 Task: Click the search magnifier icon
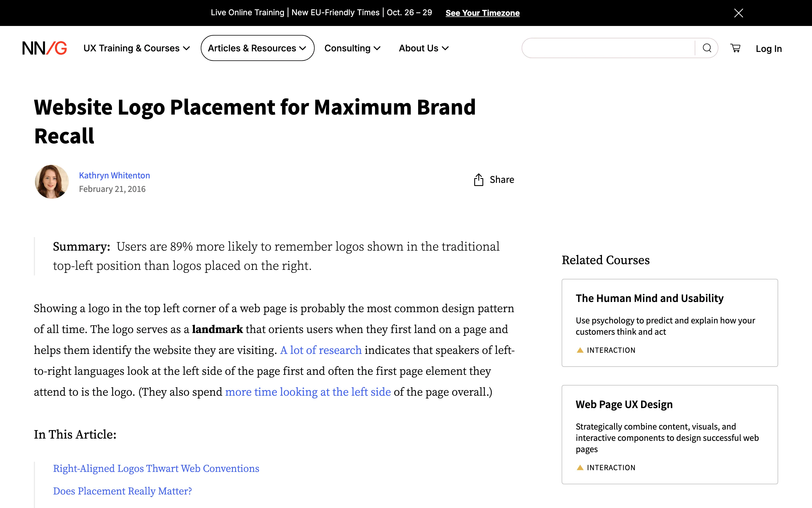pyautogui.click(x=707, y=48)
